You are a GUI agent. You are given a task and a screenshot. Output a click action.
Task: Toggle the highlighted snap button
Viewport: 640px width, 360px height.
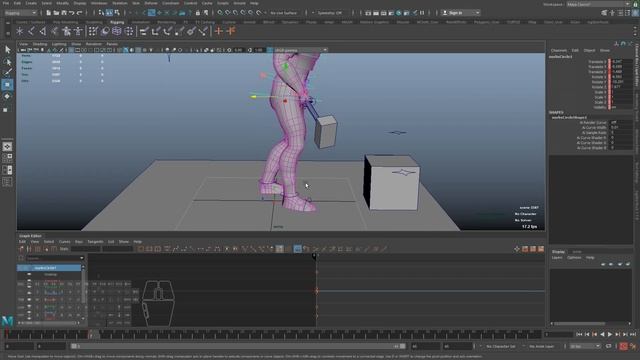(151, 13)
